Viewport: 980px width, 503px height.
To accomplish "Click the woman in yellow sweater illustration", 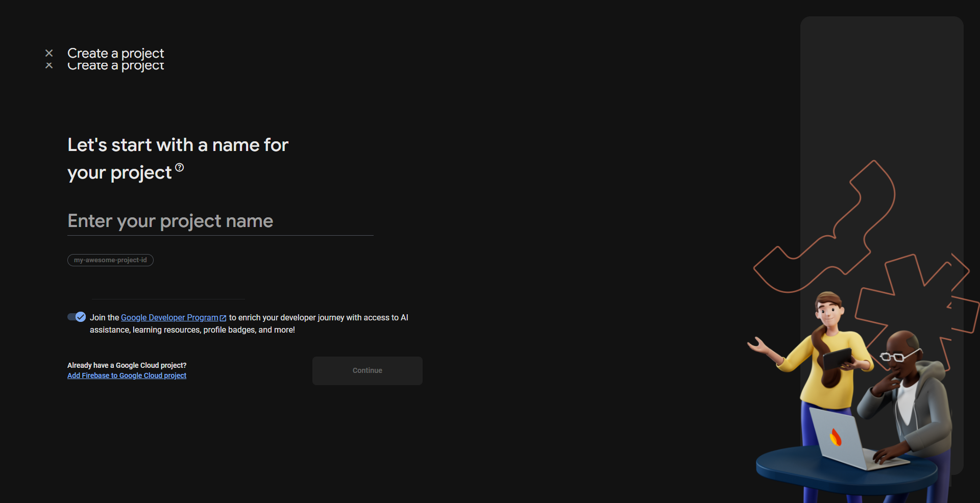I will (827, 357).
